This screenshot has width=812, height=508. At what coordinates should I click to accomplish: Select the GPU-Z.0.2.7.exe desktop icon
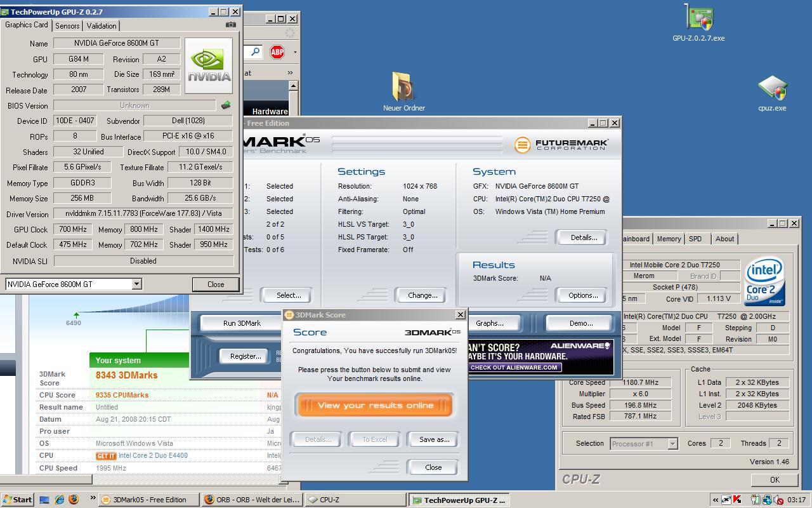tap(698, 23)
